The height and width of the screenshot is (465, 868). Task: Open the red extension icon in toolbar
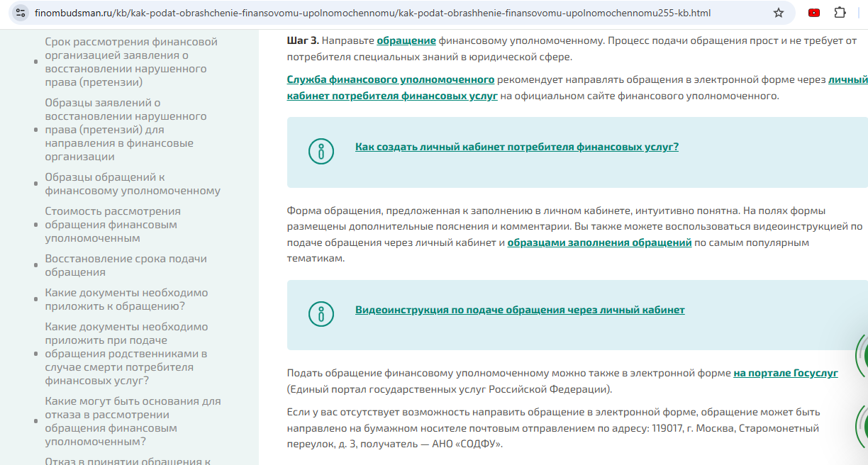[814, 13]
